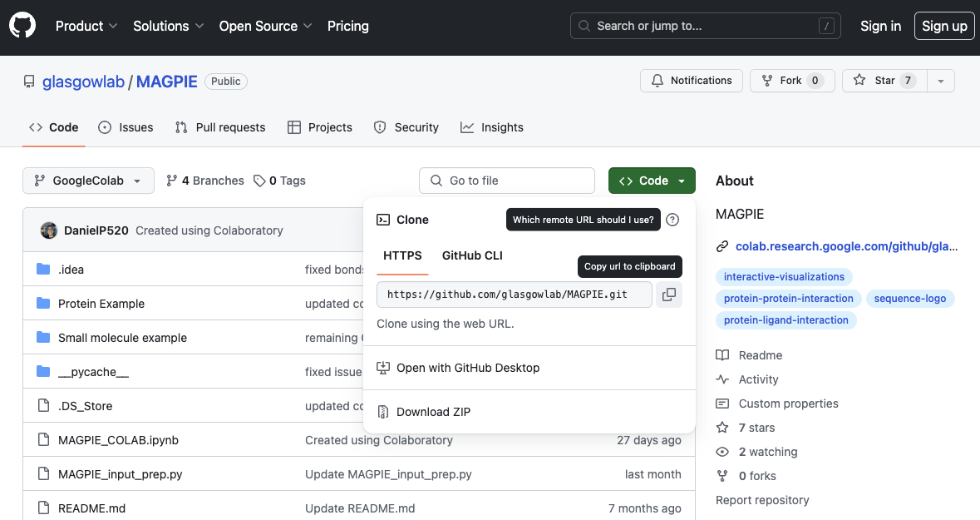The width and height of the screenshot is (980, 520).
Task: Click the .DS_Store file icon
Action: tap(44, 405)
